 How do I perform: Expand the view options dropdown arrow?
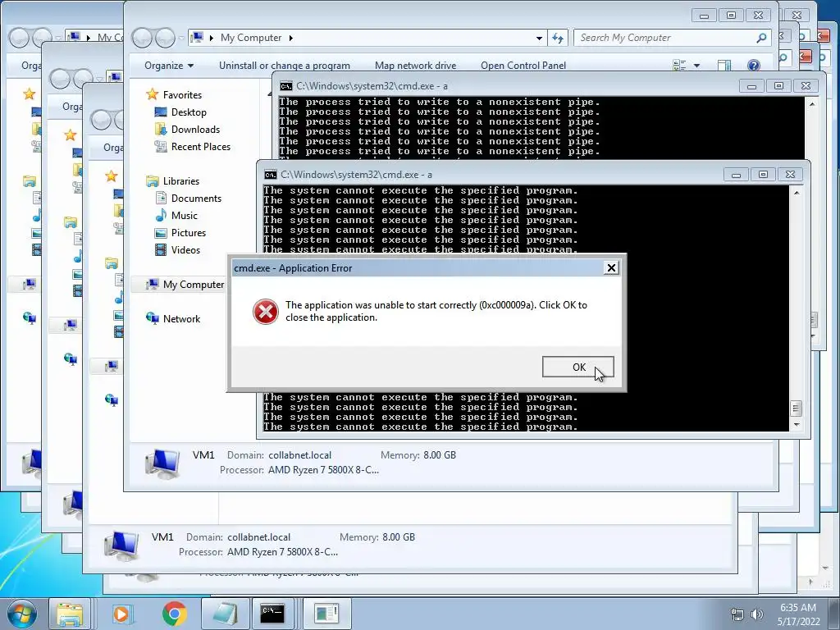tap(696, 66)
